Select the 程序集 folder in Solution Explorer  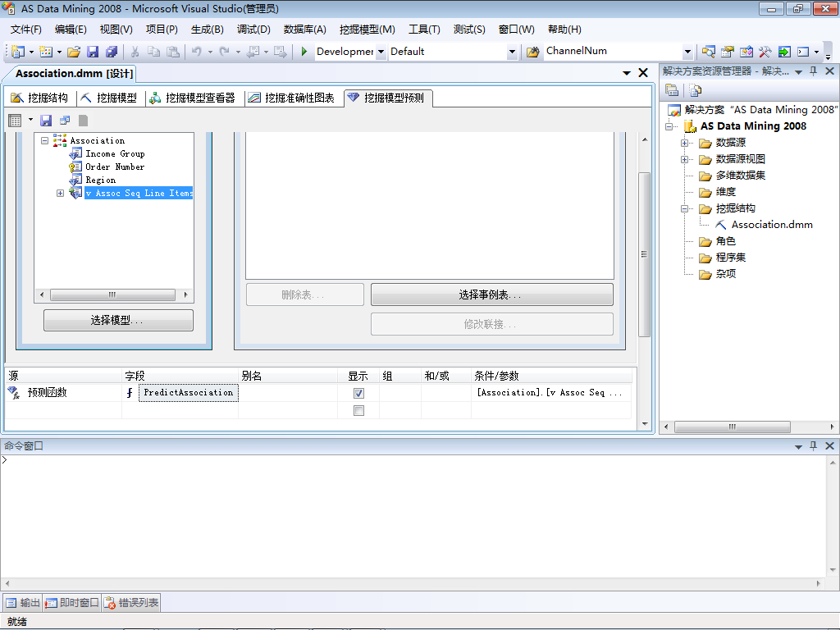tap(731, 258)
